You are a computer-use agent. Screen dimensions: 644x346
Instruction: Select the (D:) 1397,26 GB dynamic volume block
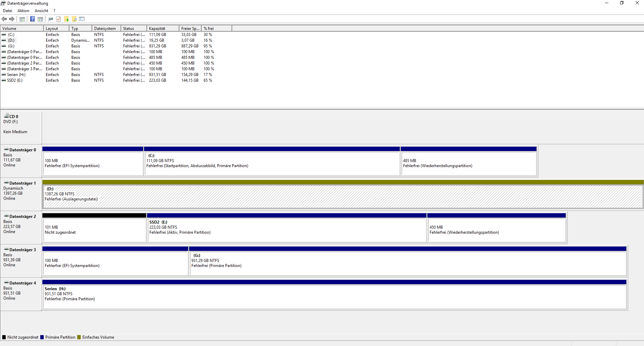(343, 194)
